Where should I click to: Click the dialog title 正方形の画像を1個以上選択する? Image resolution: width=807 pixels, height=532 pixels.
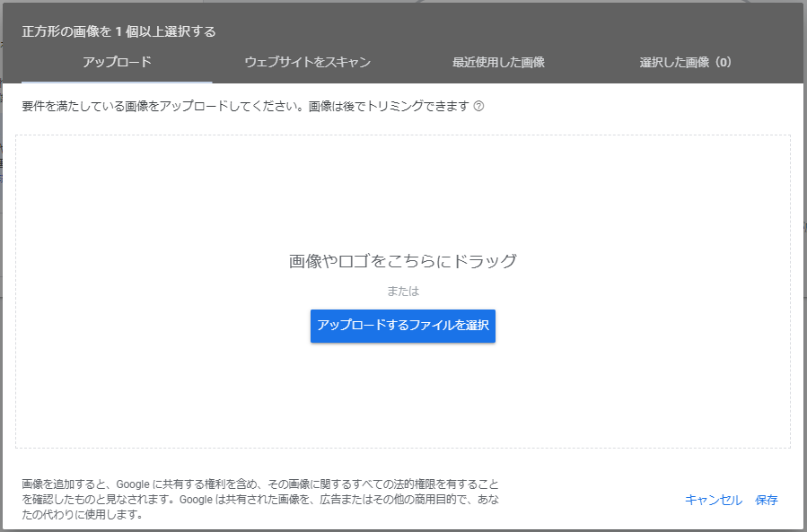[x=118, y=31]
